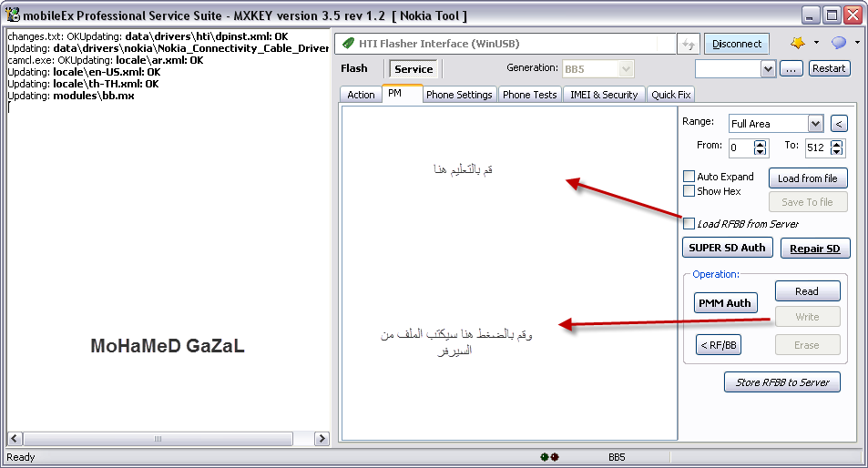Click the HTI Flasher Interface field
The width and height of the screenshot is (868, 468).
point(505,44)
